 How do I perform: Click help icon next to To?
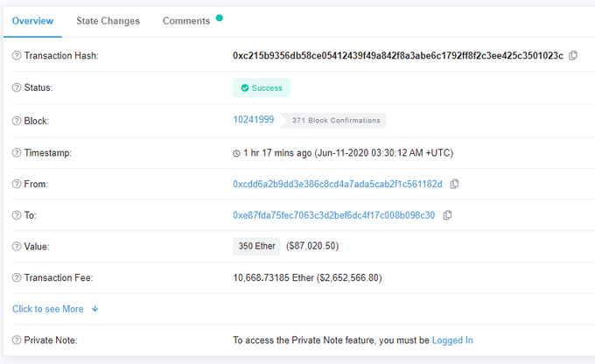click(17, 215)
